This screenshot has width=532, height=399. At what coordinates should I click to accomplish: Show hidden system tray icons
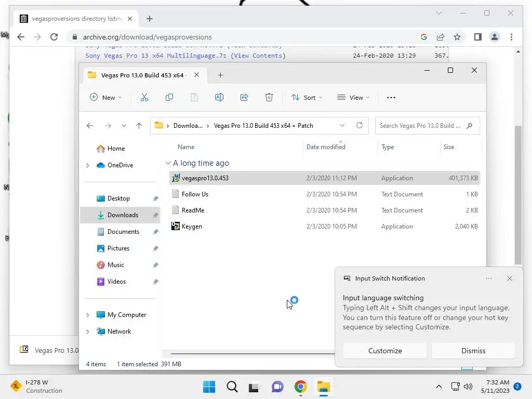tap(438, 387)
